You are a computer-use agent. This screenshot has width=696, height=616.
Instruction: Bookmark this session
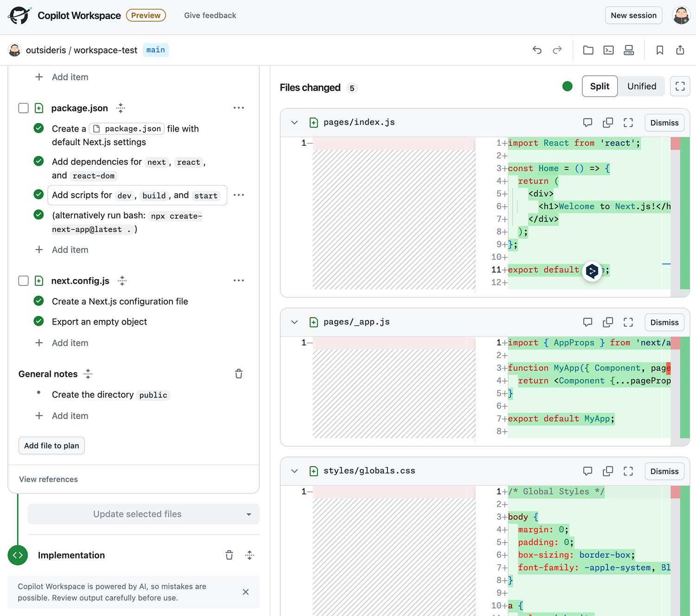(660, 50)
